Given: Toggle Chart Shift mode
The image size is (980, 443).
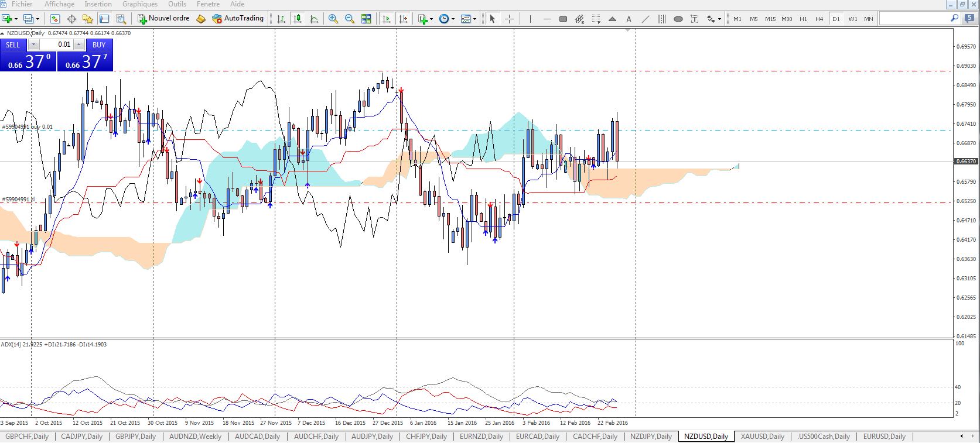Looking at the screenshot, I should tap(403, 19).
